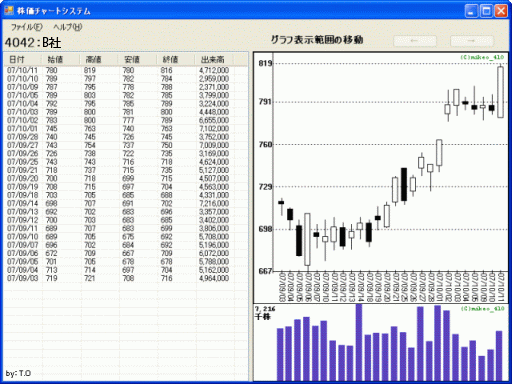Sort by the 始値 column header
This screenshot has width=512, height=384.
click(x=61, y=60)
